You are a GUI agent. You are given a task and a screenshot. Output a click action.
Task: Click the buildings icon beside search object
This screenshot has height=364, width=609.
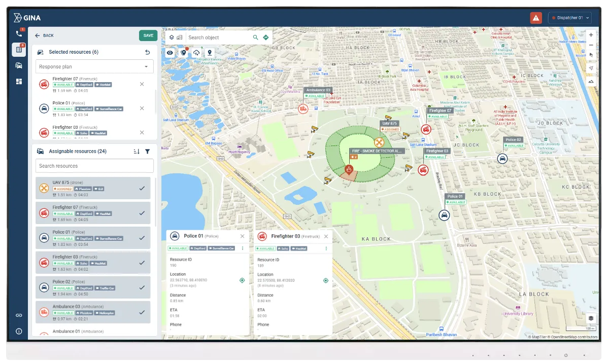pos(179,38)
